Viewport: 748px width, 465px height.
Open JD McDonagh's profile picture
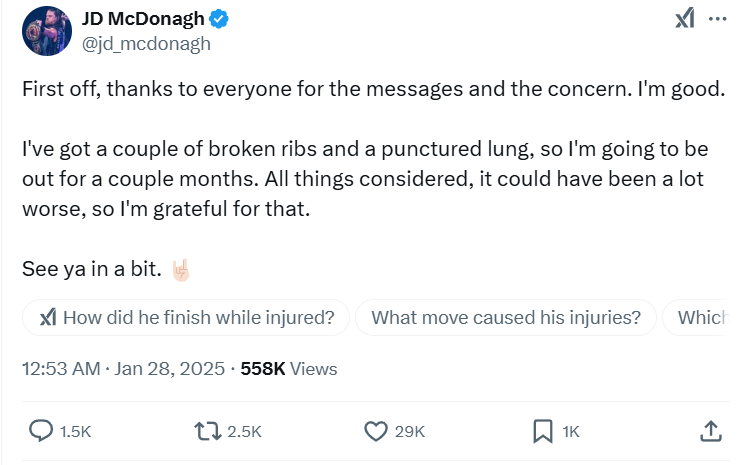coord(45,31)
